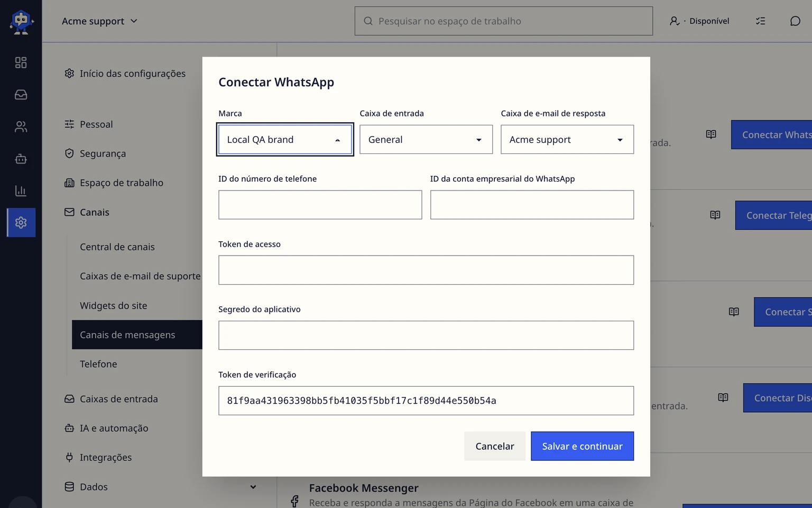Click the docs book icon beside Conectar Discord
The width and height of the screenshot is (812, 508).
coord(723,397)
